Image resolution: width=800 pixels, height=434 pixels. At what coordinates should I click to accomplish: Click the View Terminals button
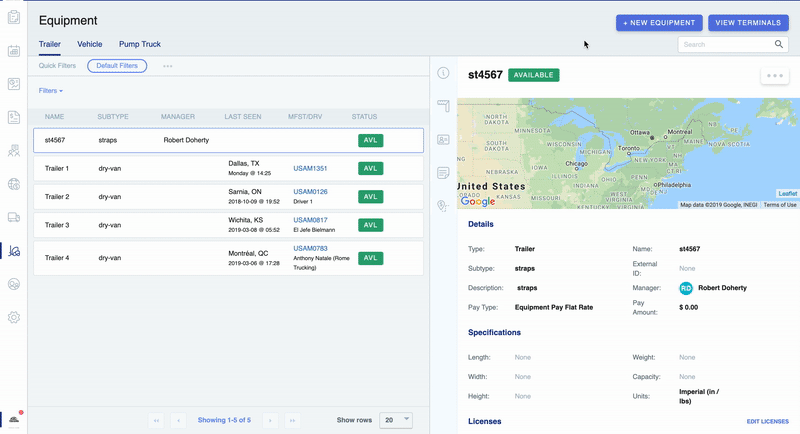click(748, 23)
